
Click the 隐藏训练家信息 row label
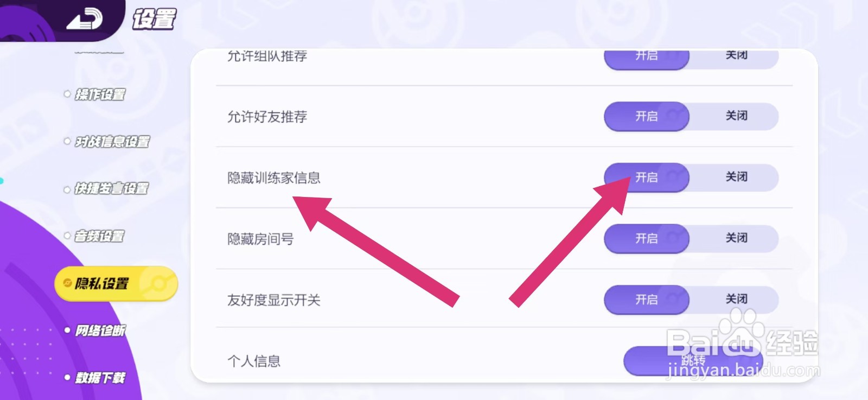click(274, 178)
